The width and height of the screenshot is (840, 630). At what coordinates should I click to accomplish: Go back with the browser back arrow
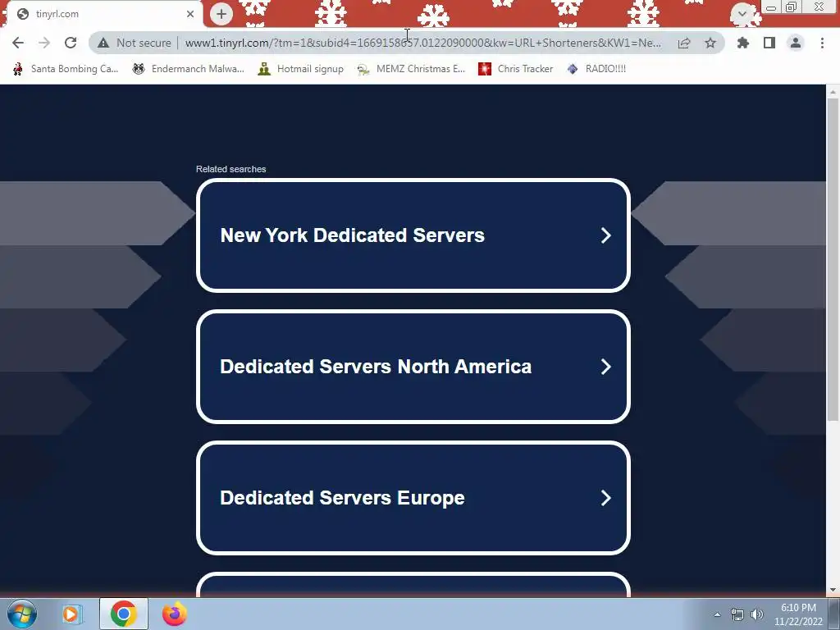point(18,43)
